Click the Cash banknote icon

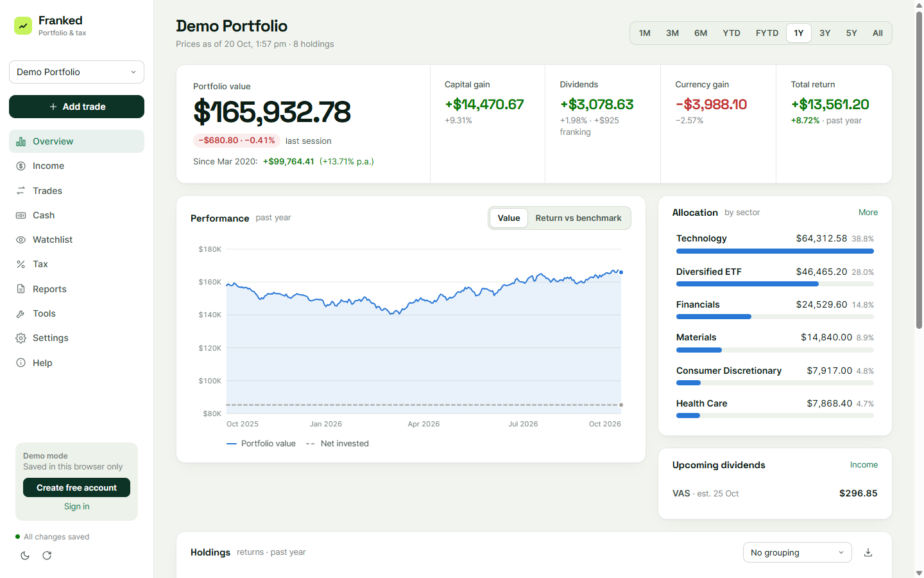tap(21, 215)
